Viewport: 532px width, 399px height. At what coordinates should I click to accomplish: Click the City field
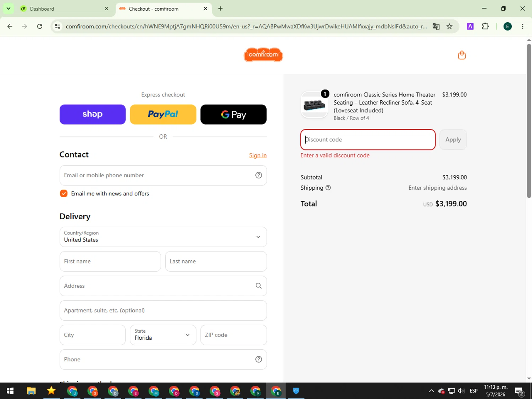[x=93, y=335]
